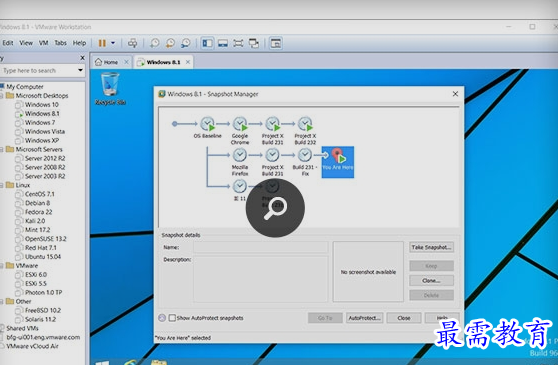Click the Take Snapshot clock toolbar icon

point(154,43)
